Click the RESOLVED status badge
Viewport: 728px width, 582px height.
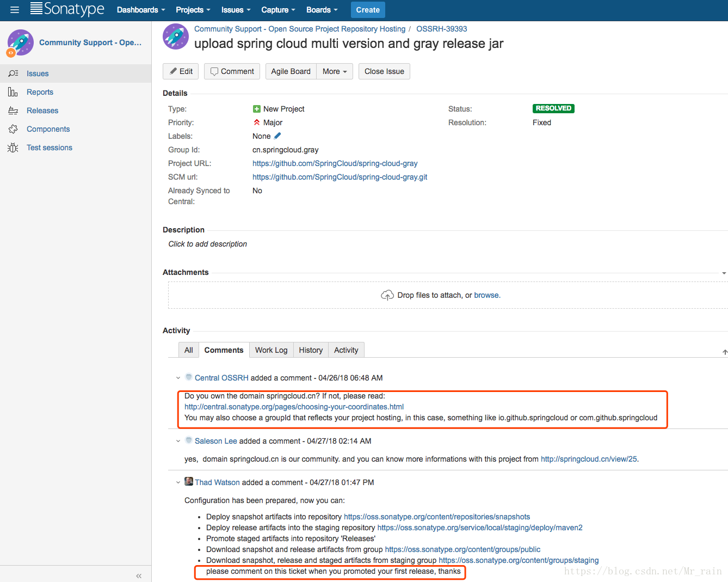(x=553, y=108)
